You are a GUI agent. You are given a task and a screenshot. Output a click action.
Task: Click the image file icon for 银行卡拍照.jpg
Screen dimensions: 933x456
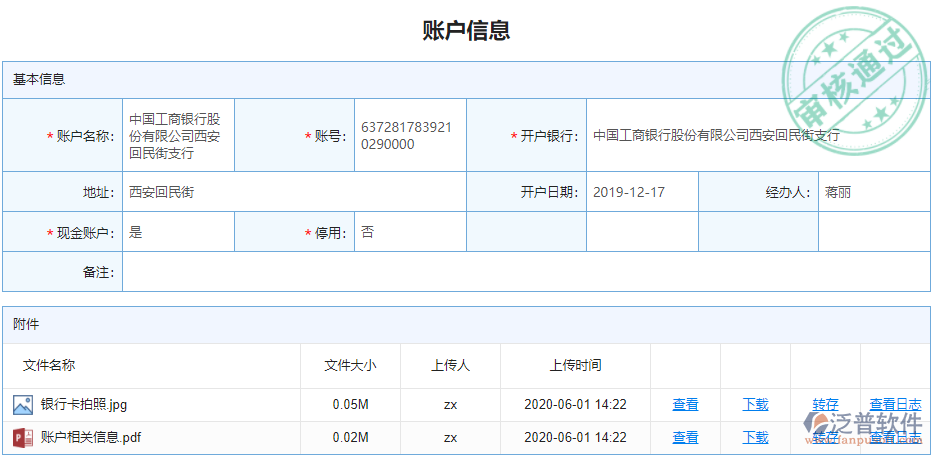(23, 405)
